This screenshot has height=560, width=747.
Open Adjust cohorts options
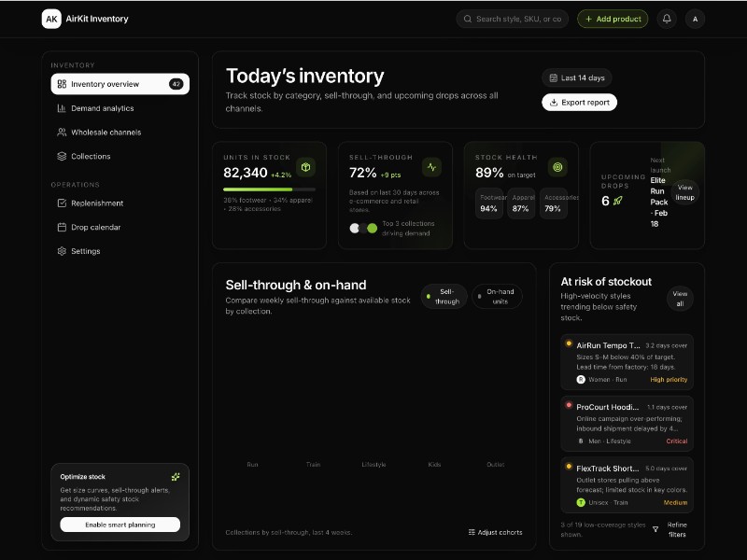pyautogui.click(x=495, y=532)
